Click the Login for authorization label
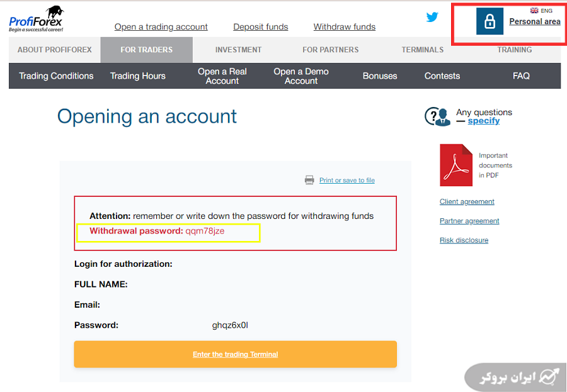The width and height of the screenshot is (567, 392). click(x=123, y=264)
